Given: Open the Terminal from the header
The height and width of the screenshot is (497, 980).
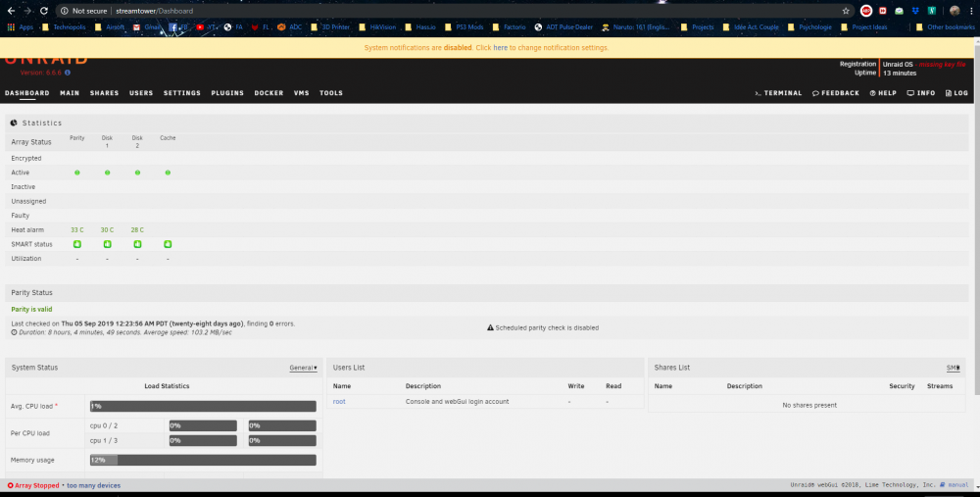Looking at the screenshot, I should click(778, 93).
